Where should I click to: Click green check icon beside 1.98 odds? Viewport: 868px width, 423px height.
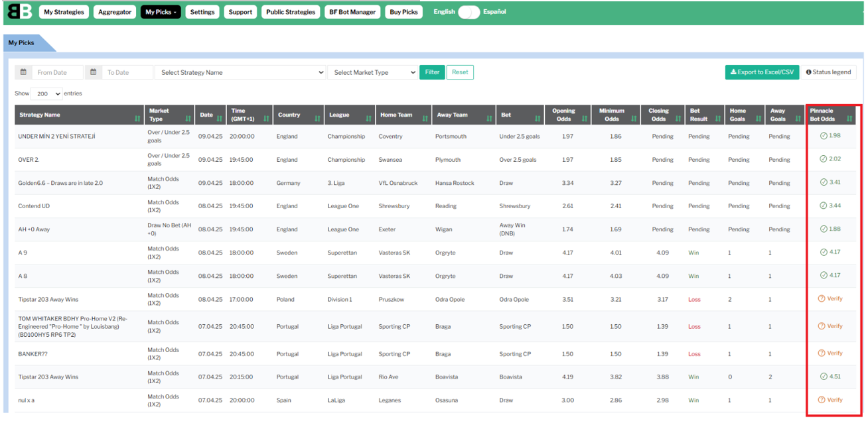(824, 136)
